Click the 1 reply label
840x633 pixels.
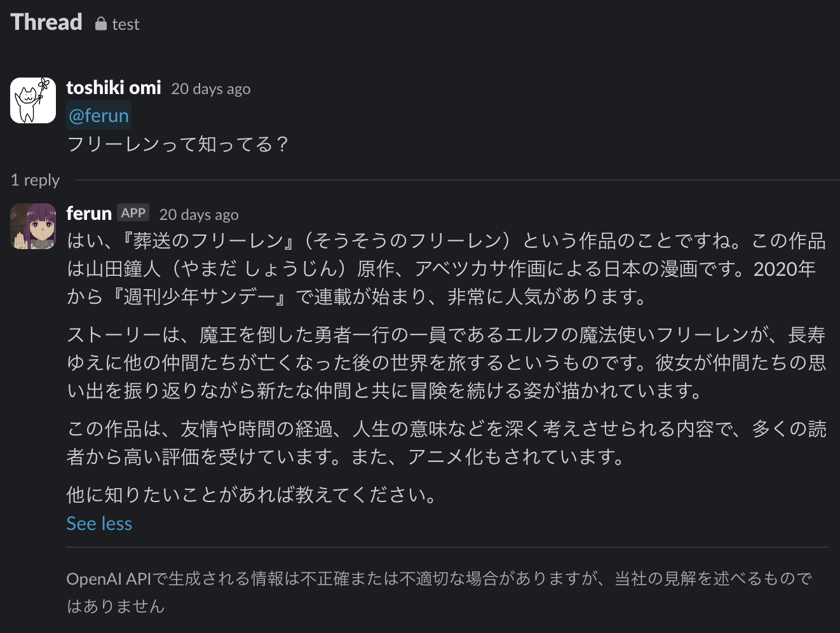tap(35, 180)
